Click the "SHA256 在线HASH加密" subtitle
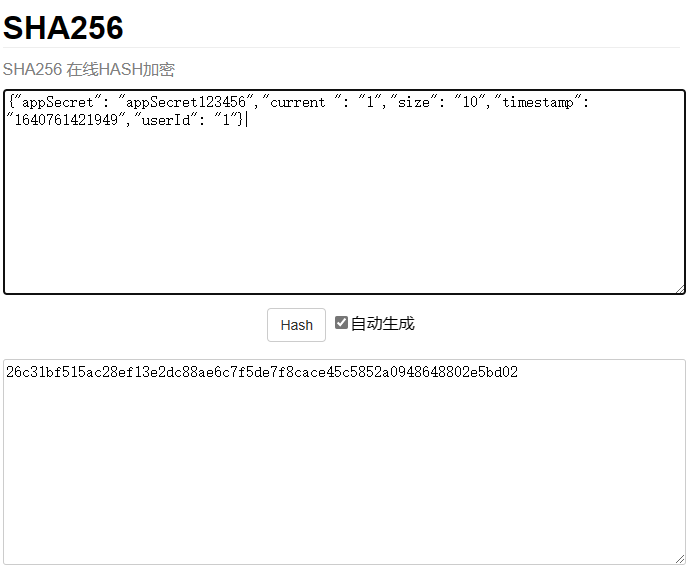This screenshot has height=581, width=700. (89, 70)
